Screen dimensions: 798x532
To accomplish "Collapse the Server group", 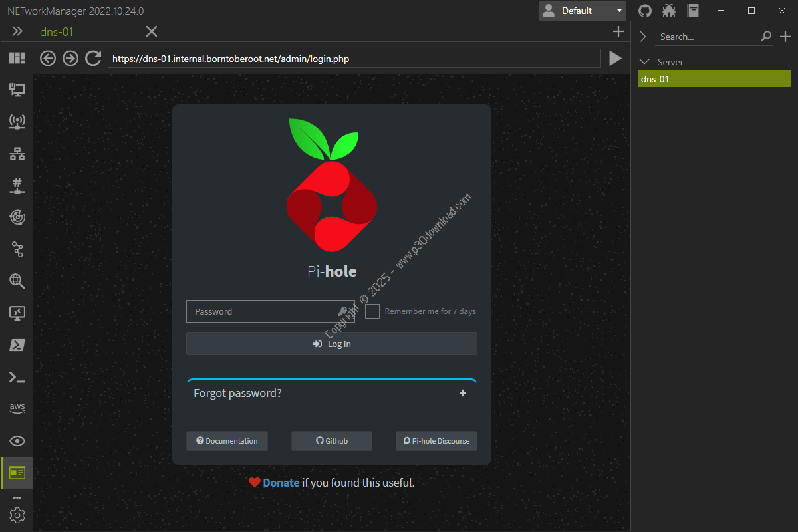I will 644,62.
